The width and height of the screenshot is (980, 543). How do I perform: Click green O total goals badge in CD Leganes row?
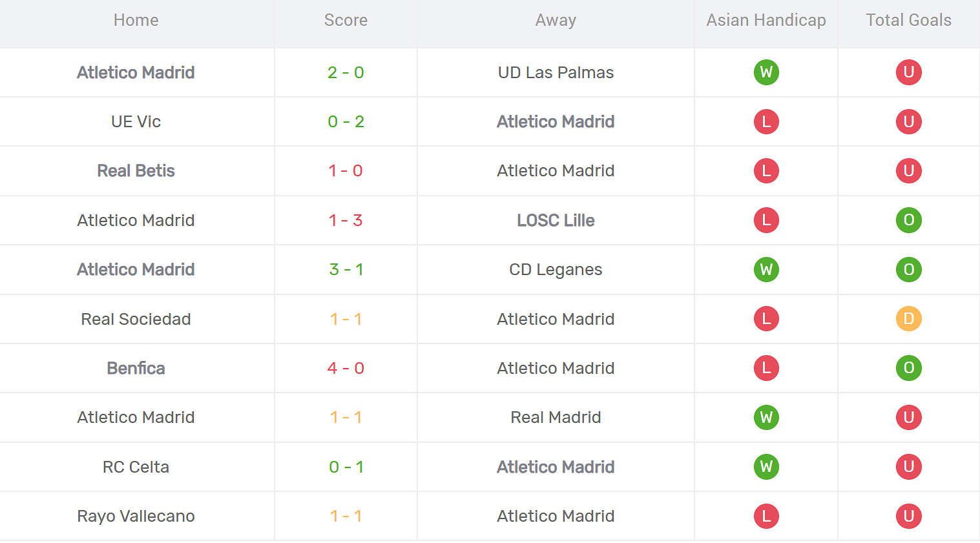(908, 269)
